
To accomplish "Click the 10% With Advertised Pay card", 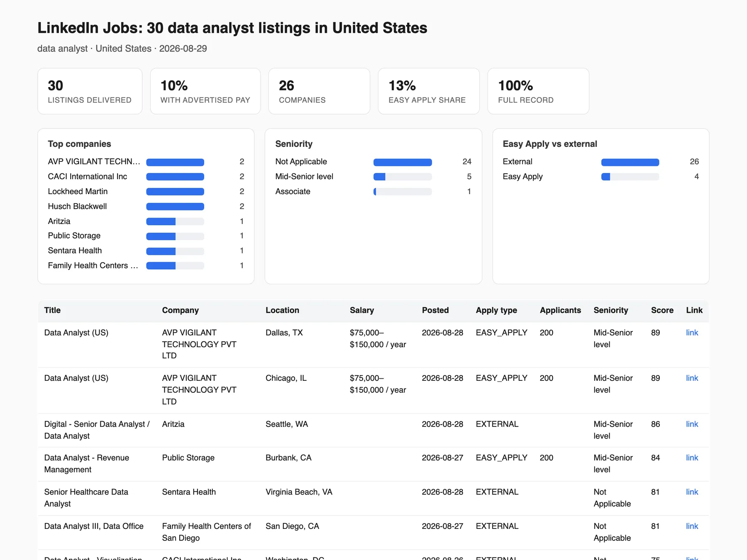I will (x=205, y=91).
